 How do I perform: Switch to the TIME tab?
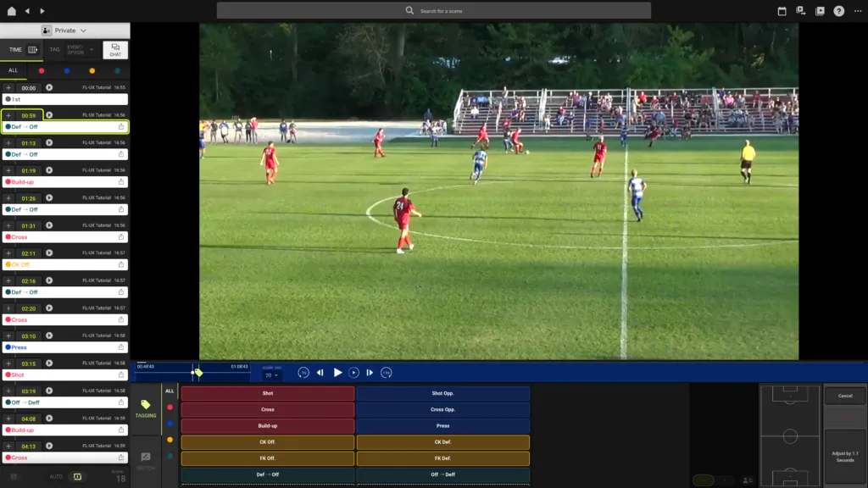(x=15, y=50)
